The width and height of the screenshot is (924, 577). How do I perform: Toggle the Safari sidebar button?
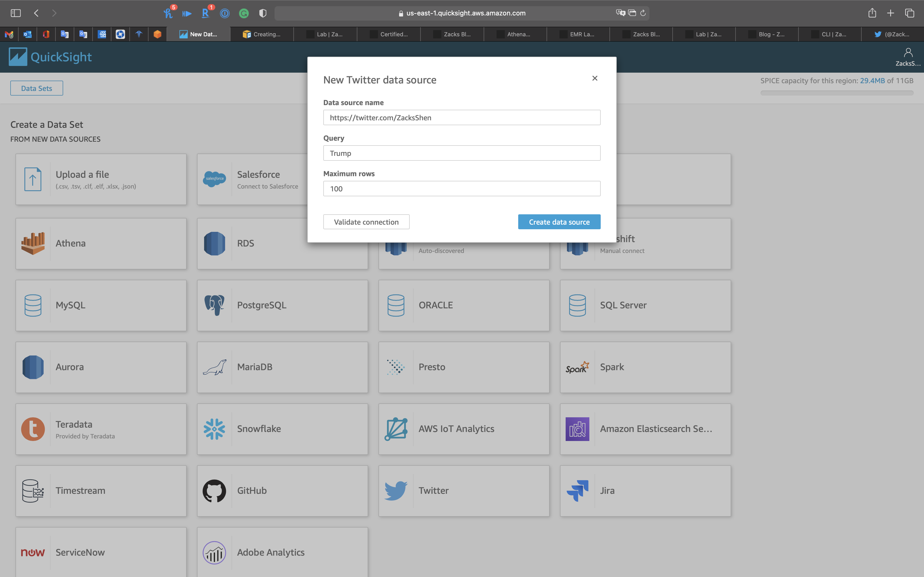[16, 13]
